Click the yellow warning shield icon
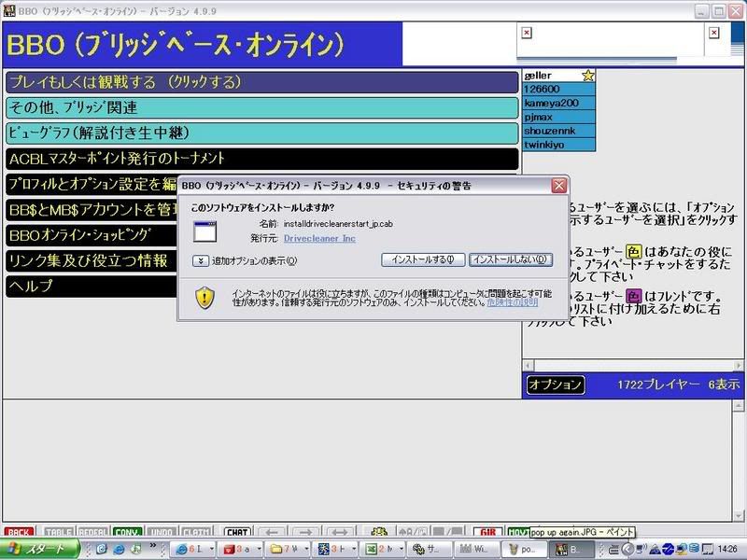This screenshot has width=747, height=560. coord(204,298)
